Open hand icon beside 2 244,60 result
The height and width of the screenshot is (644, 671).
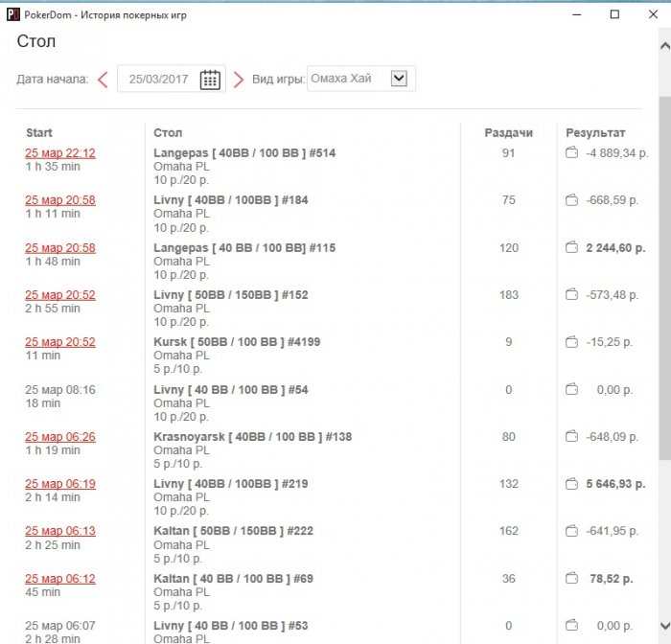572,248
